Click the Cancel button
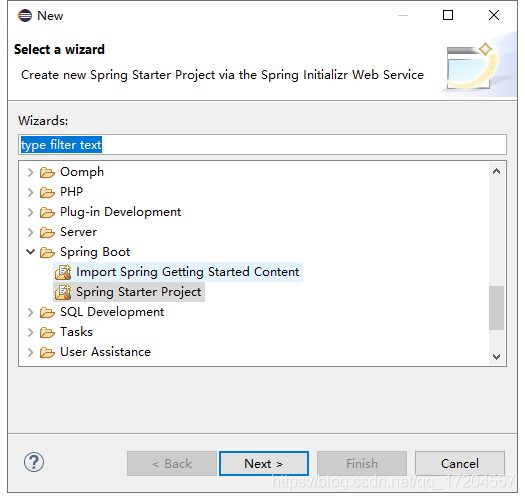The height and width of the screenshot is (500, 525). (x=460, y=463)
